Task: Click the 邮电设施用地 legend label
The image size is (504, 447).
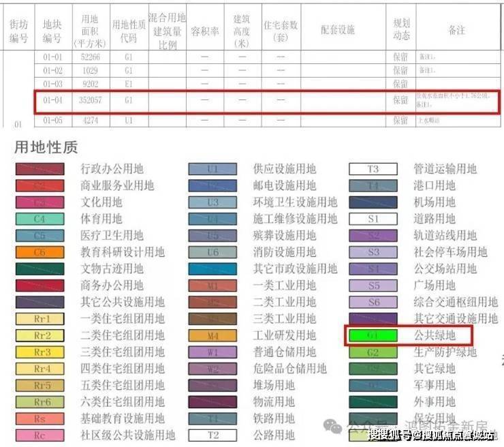Action: pyautogui.click(x=285, y=185)
